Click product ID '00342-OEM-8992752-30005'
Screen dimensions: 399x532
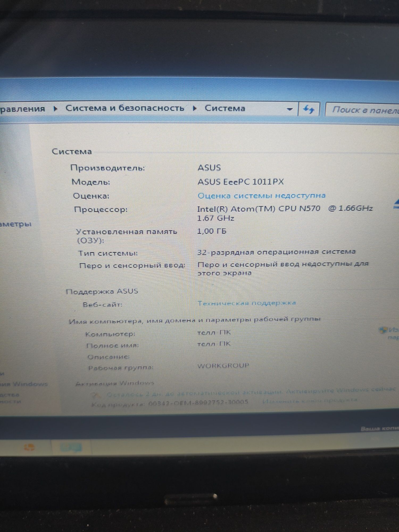point(198,402)
